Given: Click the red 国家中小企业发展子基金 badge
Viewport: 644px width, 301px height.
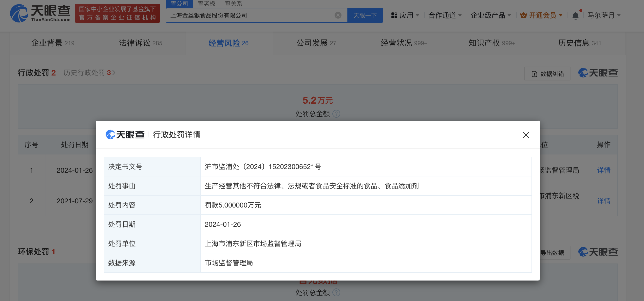Looking at the screenshot, I should coord(117,13).
